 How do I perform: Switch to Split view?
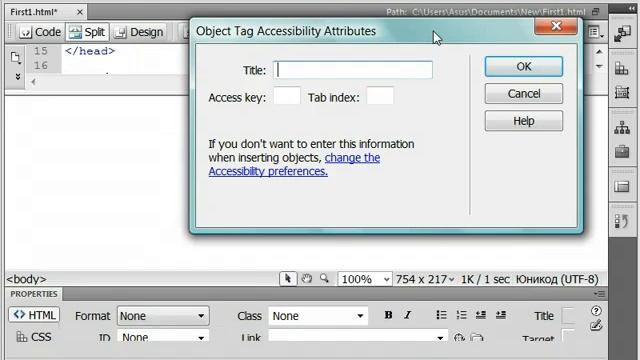pos(87,32)
